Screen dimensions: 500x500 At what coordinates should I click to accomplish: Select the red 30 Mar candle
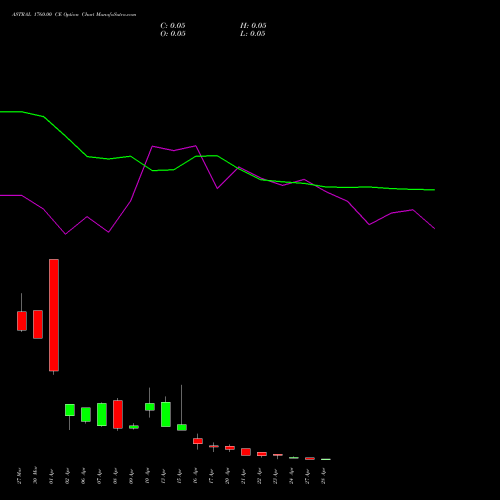point(38,324)
